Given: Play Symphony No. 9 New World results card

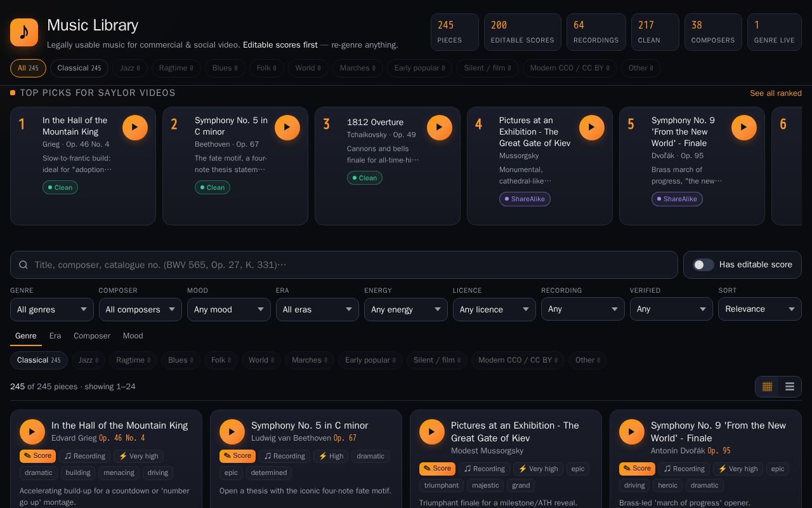Looking at the screenshot, I should pyautogui.click(x=632, y=432).
